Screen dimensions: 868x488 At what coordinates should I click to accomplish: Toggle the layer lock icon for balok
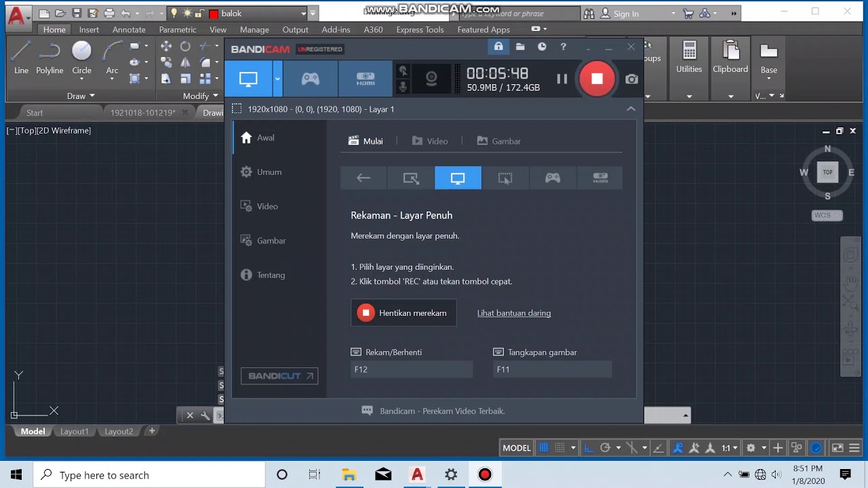199,14
